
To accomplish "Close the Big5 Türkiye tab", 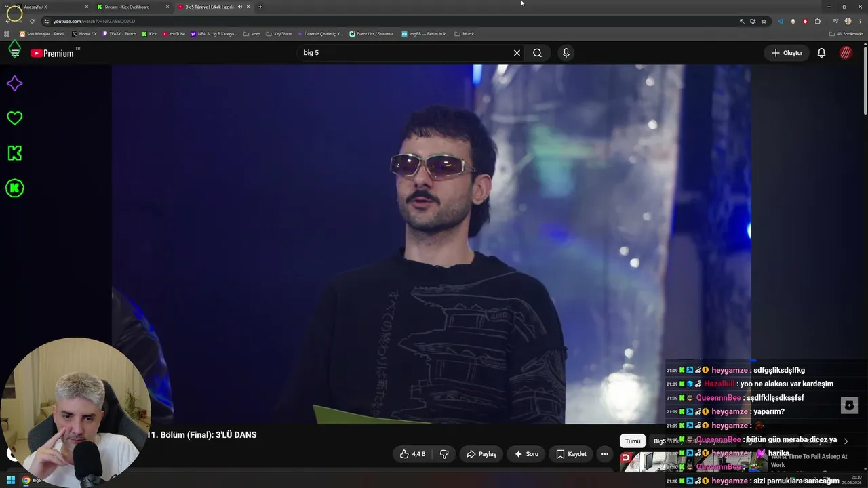I will 248,7.
